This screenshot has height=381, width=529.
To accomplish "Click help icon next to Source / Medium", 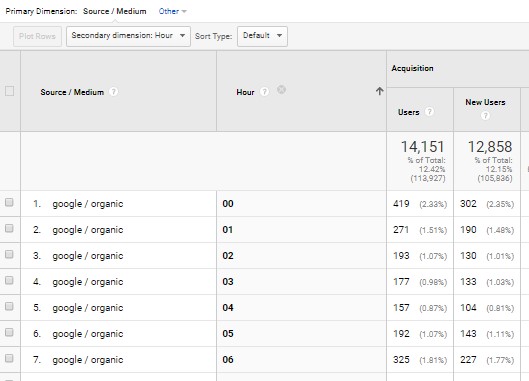I will click(114, 92).
